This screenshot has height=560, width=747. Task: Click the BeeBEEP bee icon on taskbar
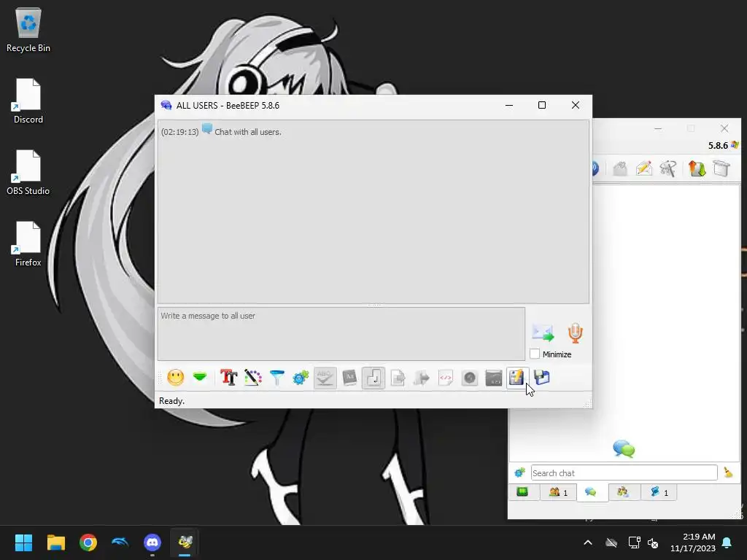click(185, 542)
